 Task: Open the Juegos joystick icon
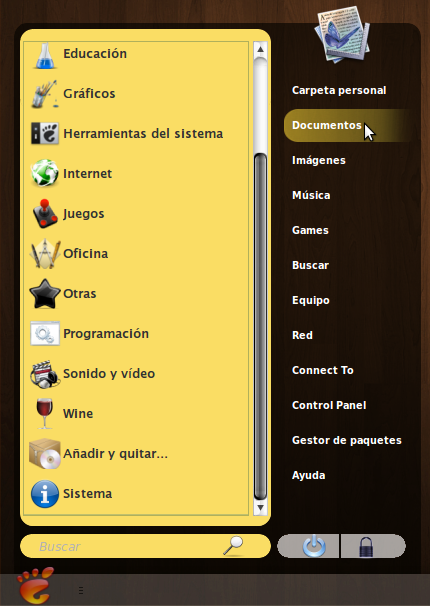pos(46,213)
